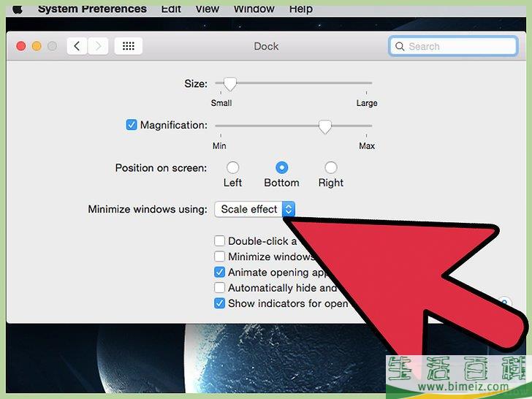This screenshot has width=532, height=399.
Task: Open the Edit menu
Action: (x=171, y=9)
